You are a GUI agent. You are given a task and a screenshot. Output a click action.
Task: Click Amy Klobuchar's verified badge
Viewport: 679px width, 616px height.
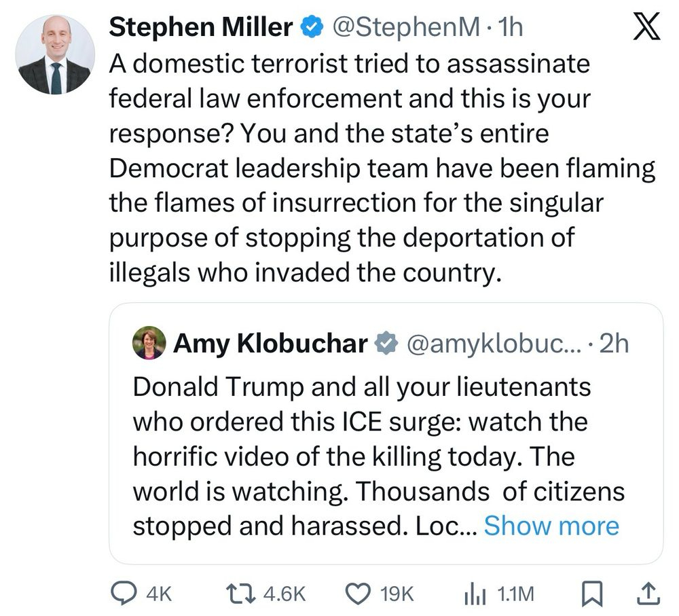click(387, 344)
